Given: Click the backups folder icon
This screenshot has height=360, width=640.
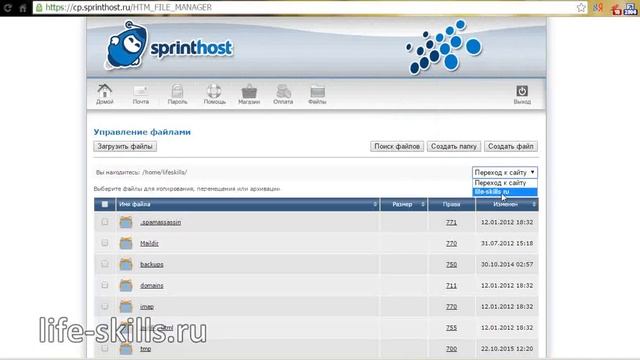Looking at the screenshot, I should [126, 264].
